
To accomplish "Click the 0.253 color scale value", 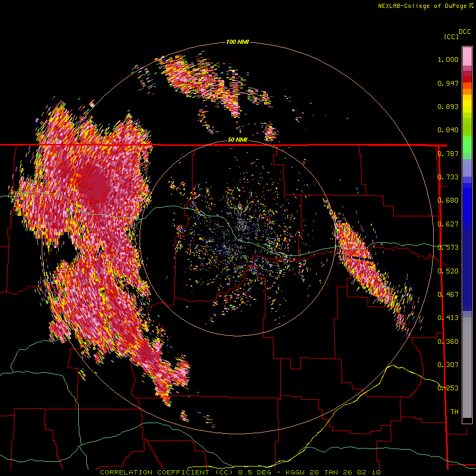I will [x=448, y=388].
